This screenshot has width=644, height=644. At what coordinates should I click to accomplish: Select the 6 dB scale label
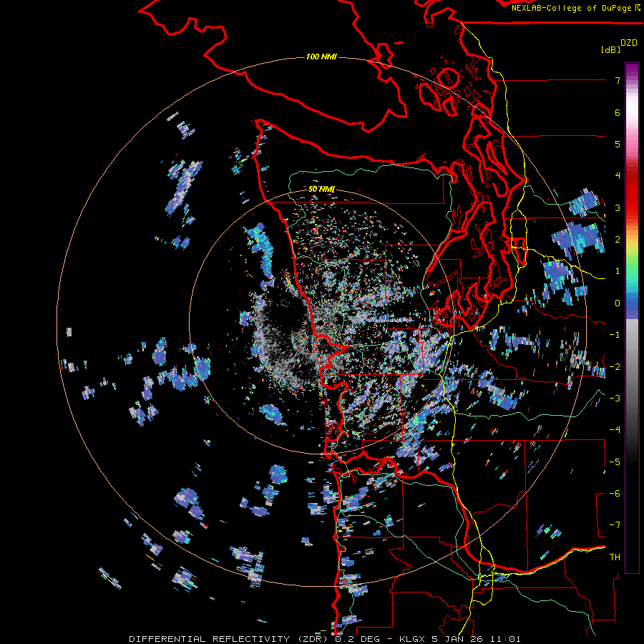tap(618, 112)
